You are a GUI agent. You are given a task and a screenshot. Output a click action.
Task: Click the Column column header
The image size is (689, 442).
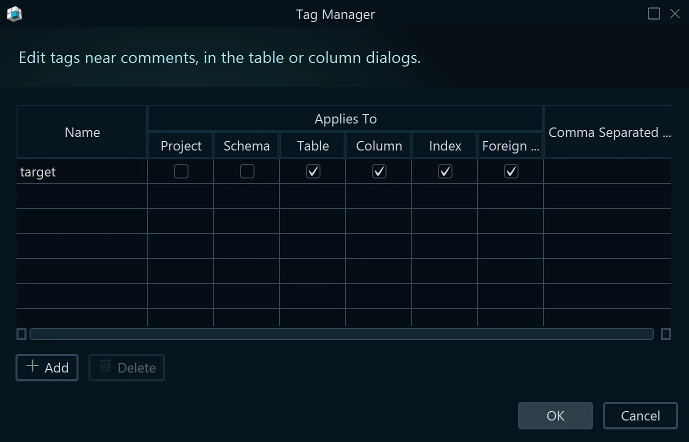(x=378, y=145)
